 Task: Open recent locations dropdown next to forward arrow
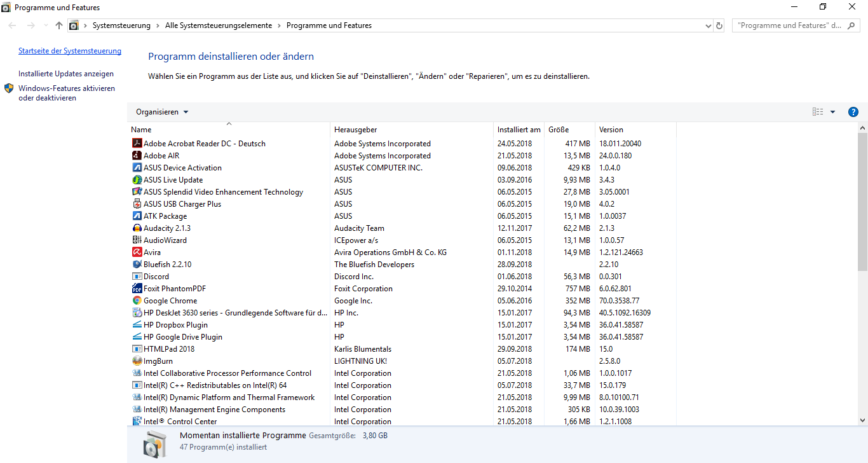point(45,25)
